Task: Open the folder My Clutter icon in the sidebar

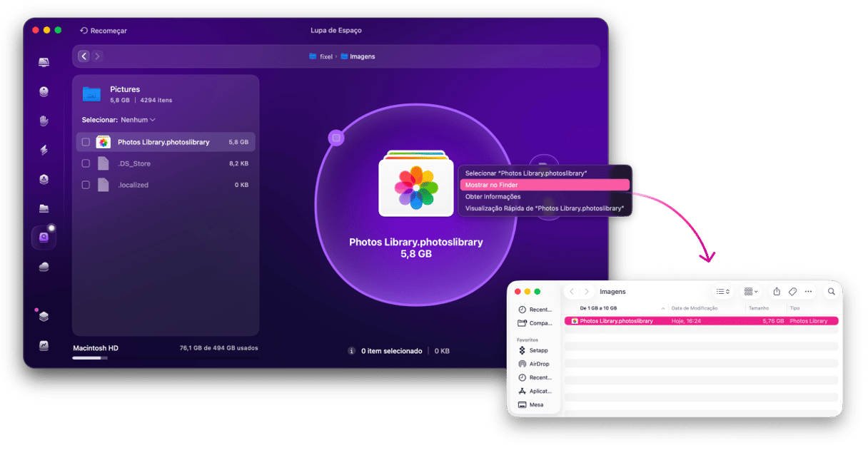Action: [44, 208]
